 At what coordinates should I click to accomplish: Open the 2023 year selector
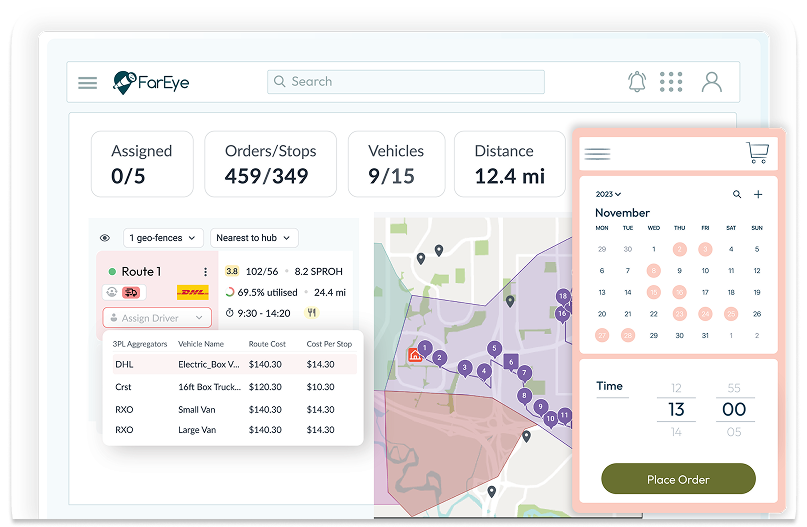608,194
